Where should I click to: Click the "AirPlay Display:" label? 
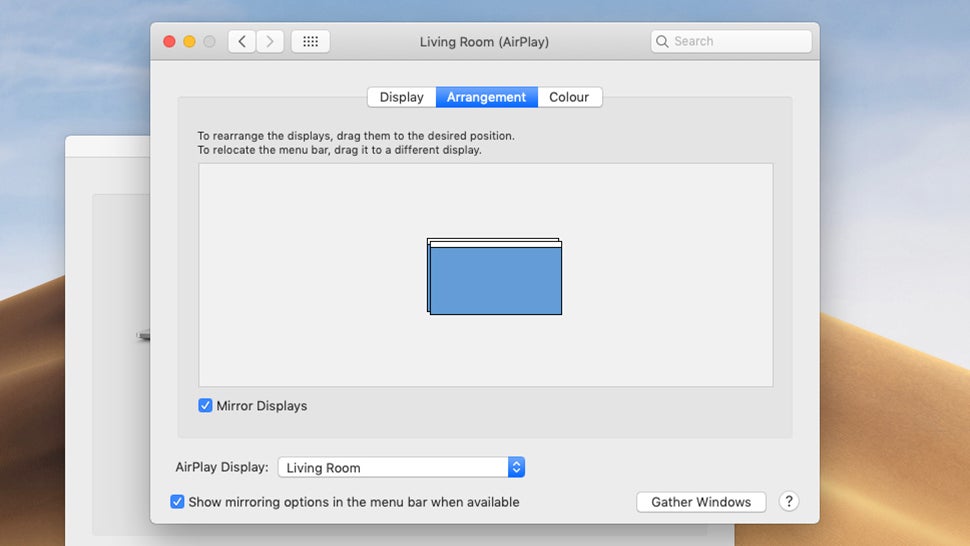click(222, 467)
